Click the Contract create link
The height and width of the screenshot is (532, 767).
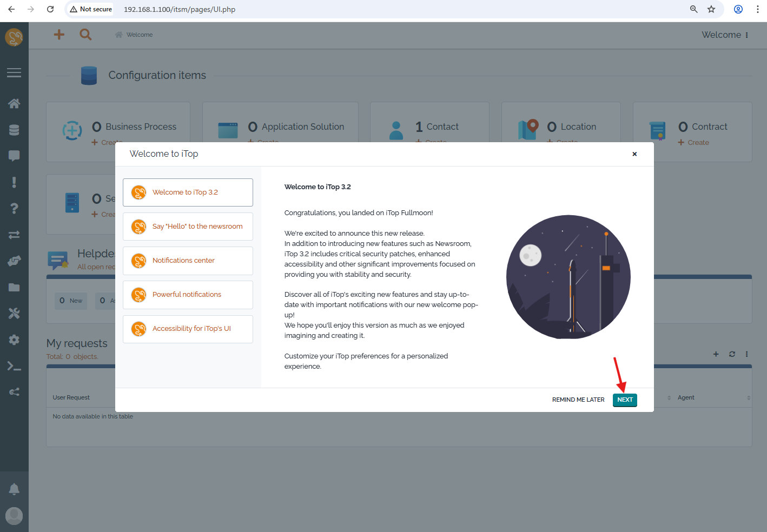tap(693, 143)
